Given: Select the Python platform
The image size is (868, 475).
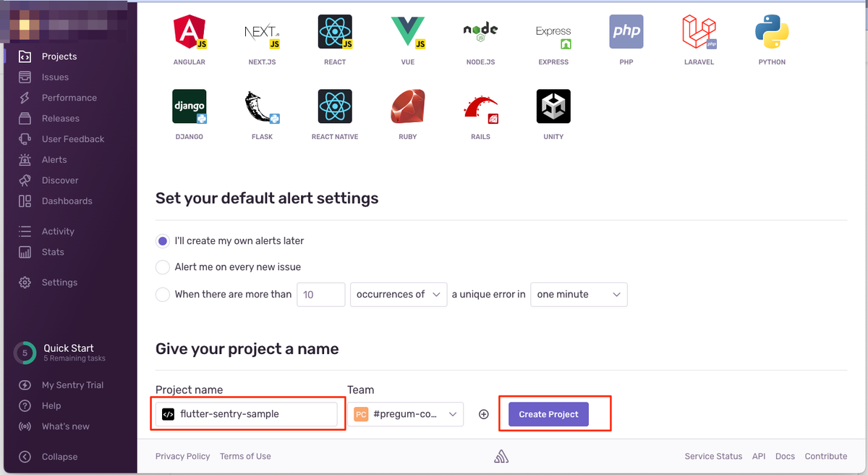Looking at the screenshot, I should tap(771, 33).
